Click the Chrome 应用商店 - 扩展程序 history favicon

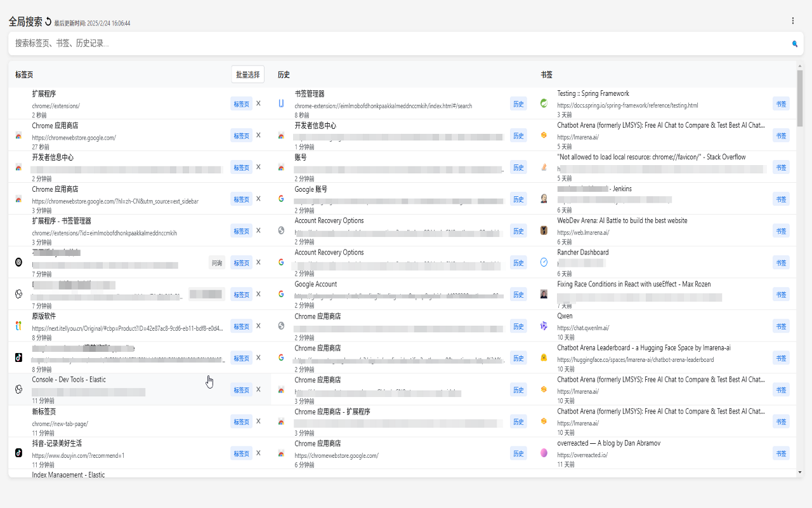point(281,421)
